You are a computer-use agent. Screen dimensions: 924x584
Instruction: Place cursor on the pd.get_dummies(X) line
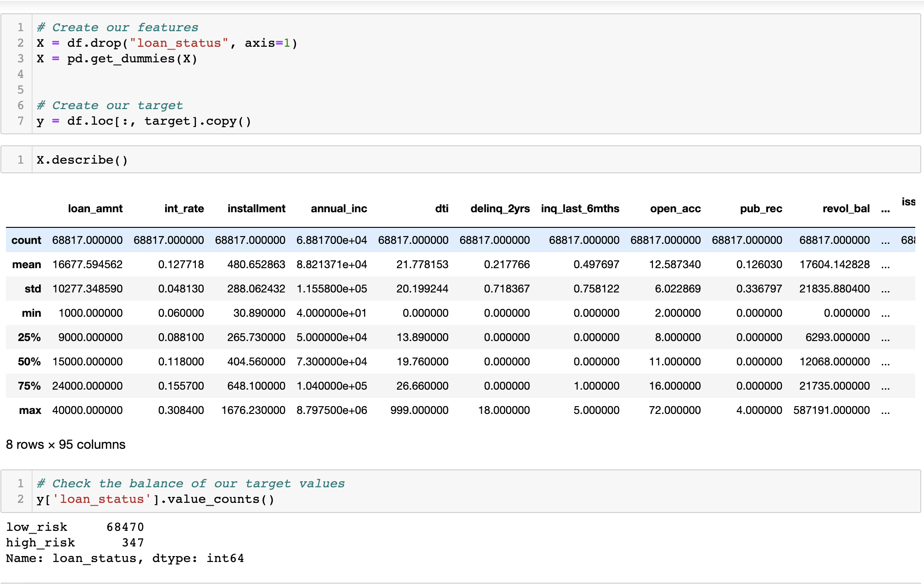click(117, 59)
